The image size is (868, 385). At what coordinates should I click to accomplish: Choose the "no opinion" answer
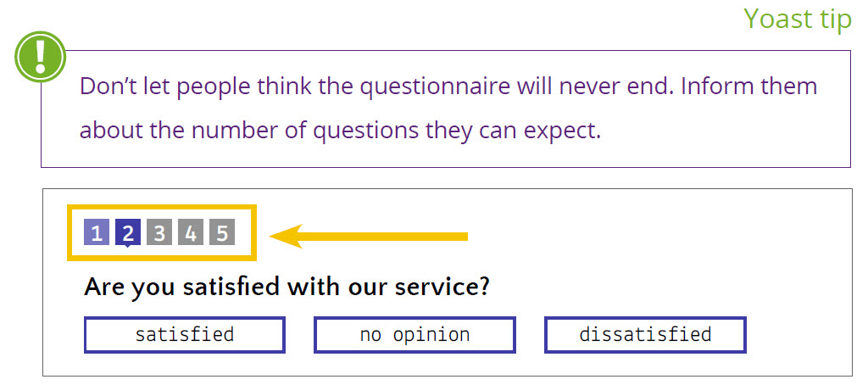pos(415,335)
